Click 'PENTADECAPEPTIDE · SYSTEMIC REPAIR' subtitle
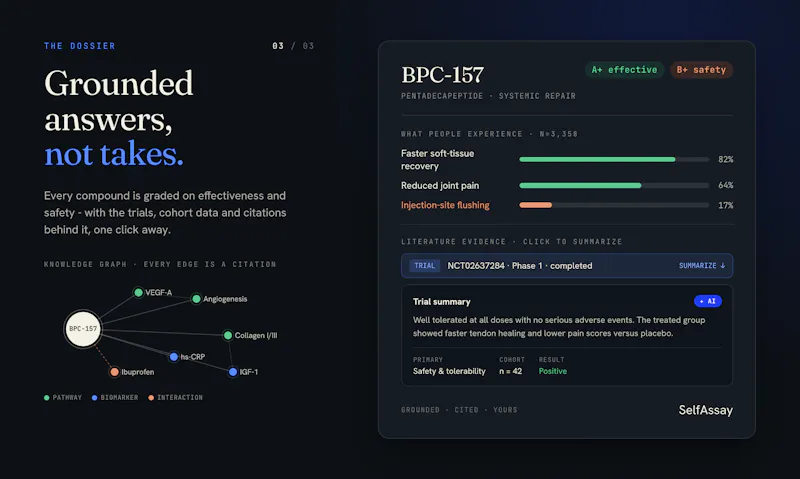 488,96
